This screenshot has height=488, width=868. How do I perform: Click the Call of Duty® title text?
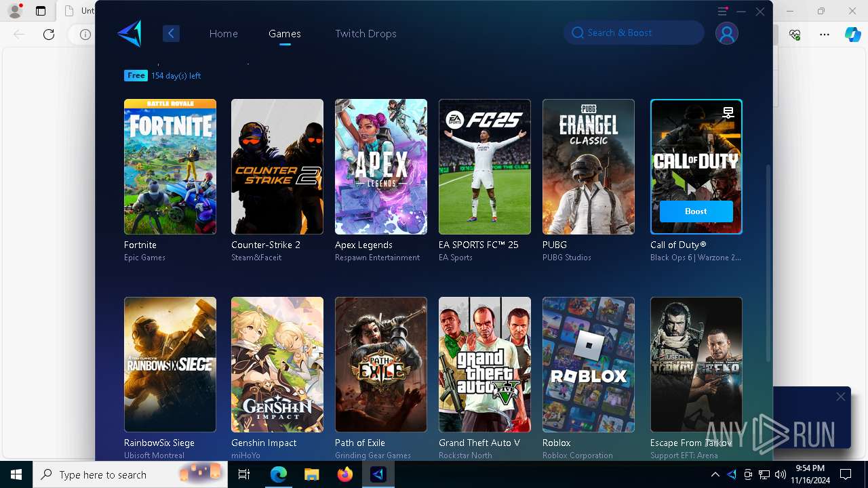click(678, 245)
